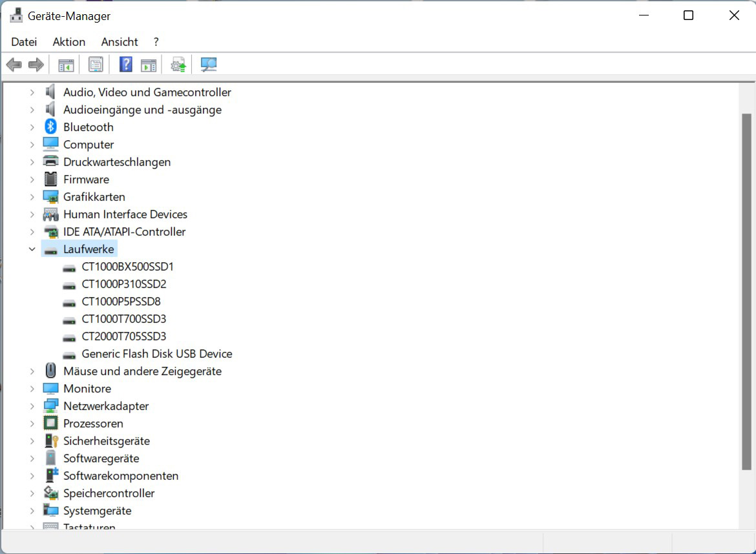Expand the Speichercontroller node via its chevron

(32, 493)
